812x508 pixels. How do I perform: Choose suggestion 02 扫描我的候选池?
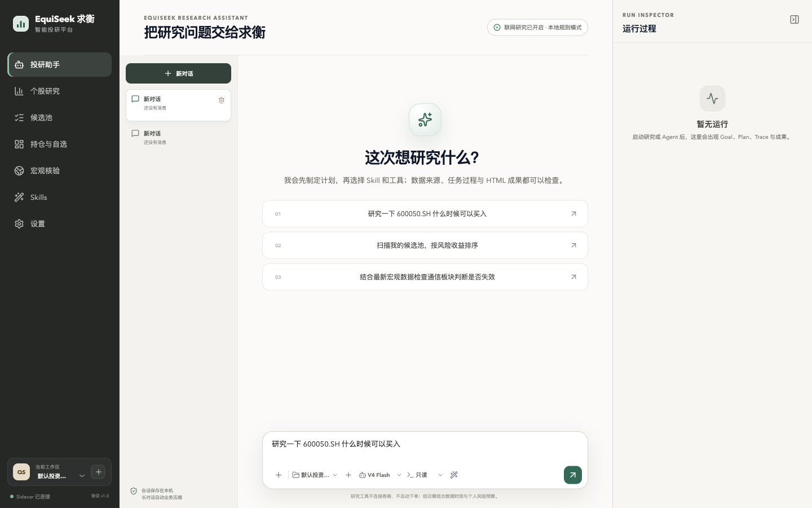425,246
